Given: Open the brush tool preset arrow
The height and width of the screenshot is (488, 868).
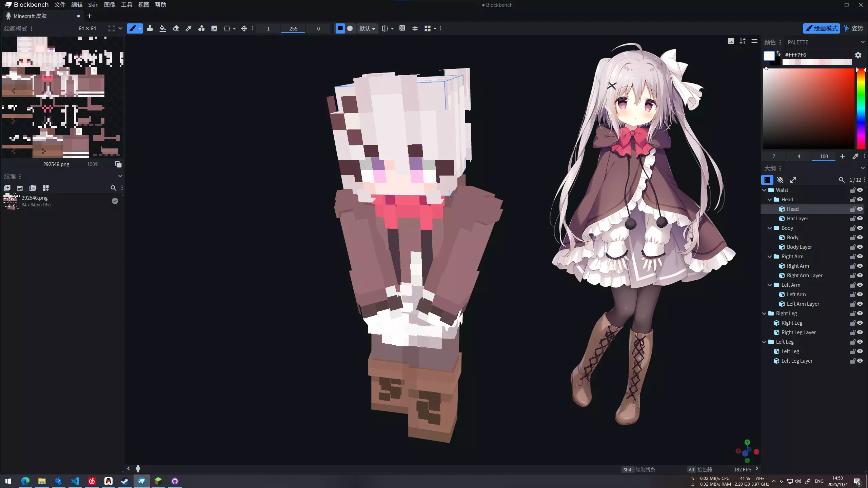Looking at the screenshot, I should tap(140, 28).
